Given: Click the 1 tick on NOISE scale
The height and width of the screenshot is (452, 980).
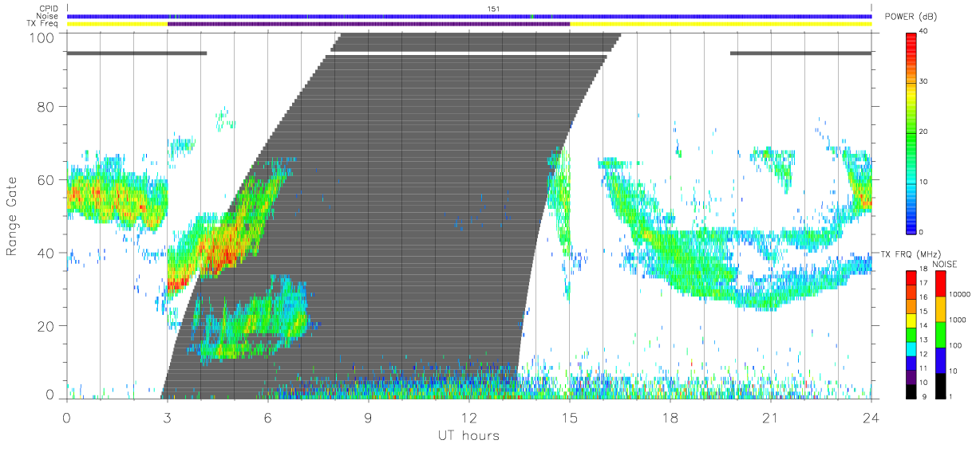Looking at the screenshot, I should (x=950, y=396).
